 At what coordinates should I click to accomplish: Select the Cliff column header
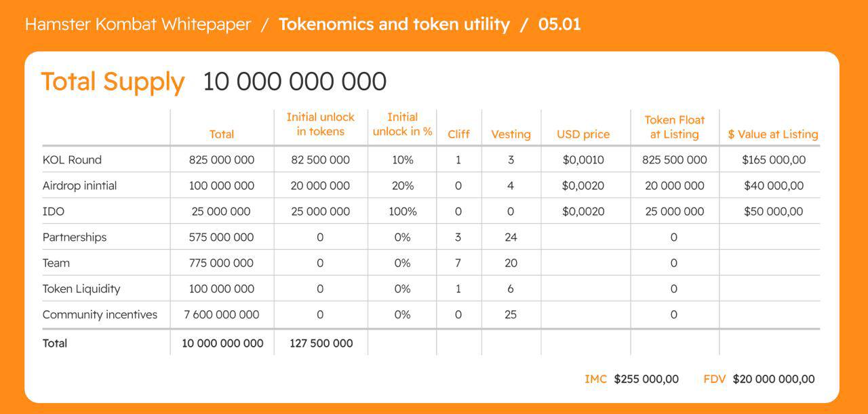point(458,134)
